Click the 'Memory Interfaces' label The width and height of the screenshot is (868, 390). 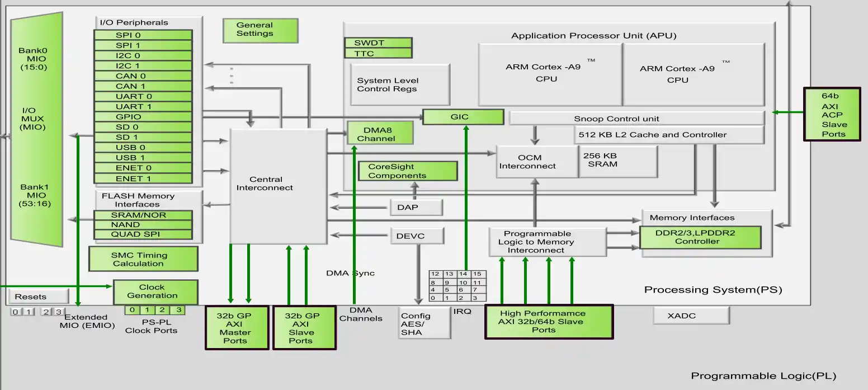point(692,218)
